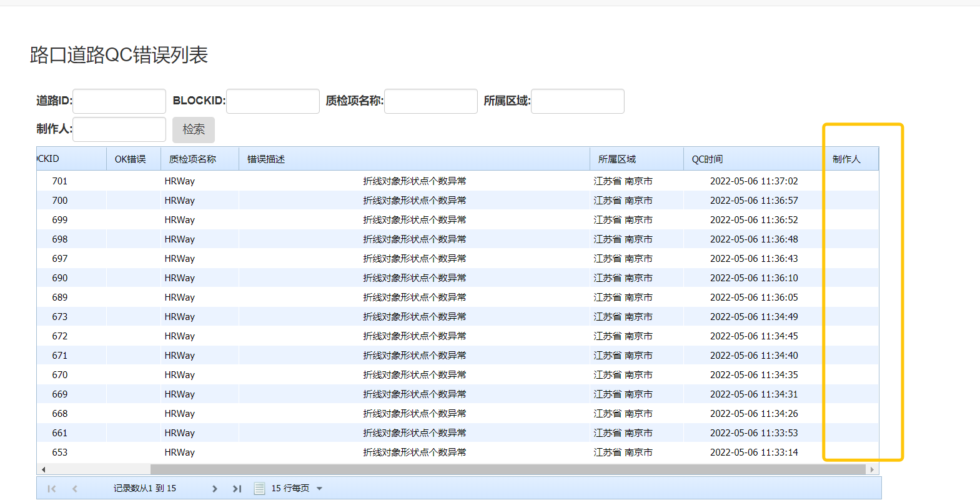Focus the 制作人 input field
The width and height of the screenshot is (980, 500).
119,129
